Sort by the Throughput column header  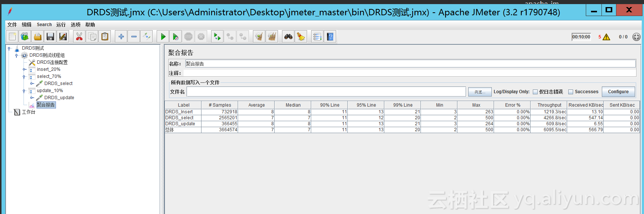549,105
